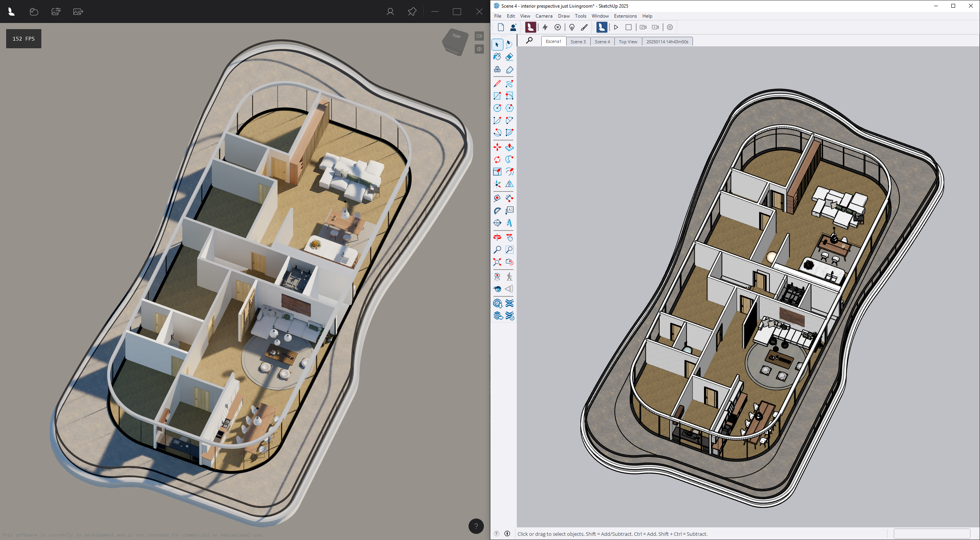Click the help question mark in the render viewer
The height and width of the screenshot is (540, 980).
click(476, 527)
